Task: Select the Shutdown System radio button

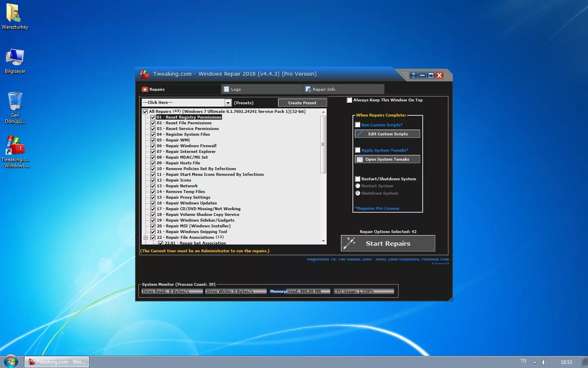Action: [358, 193]
